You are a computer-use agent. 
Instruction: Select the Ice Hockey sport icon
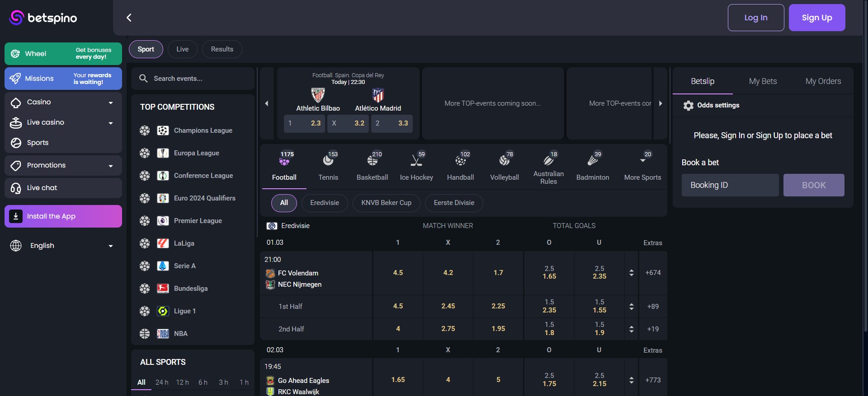click(x=416, y=166)
